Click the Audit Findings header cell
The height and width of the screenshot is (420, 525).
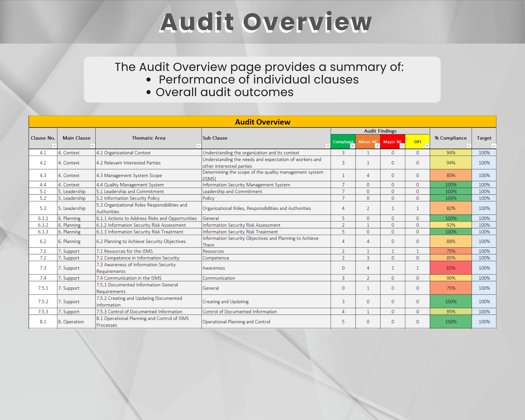(x=381, y=131)
